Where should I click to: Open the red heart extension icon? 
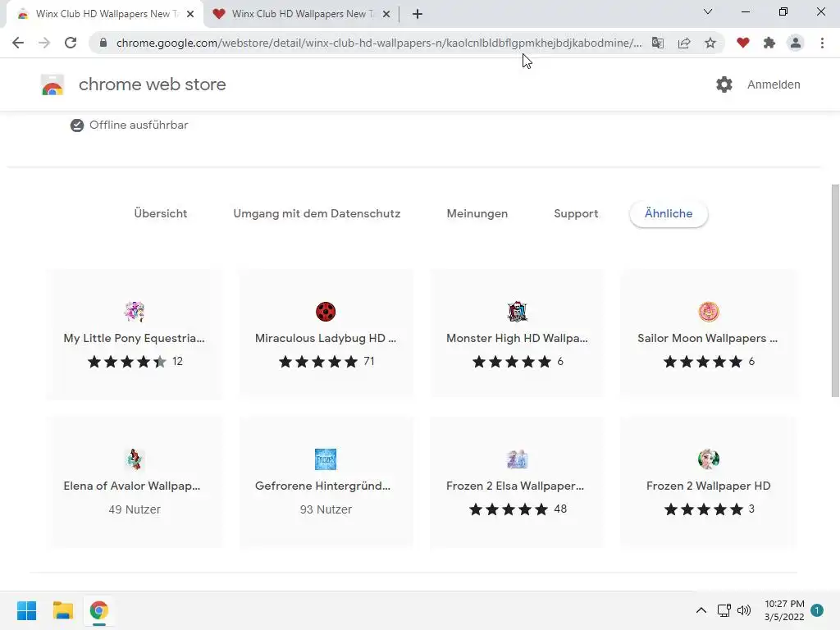point(742,43)
